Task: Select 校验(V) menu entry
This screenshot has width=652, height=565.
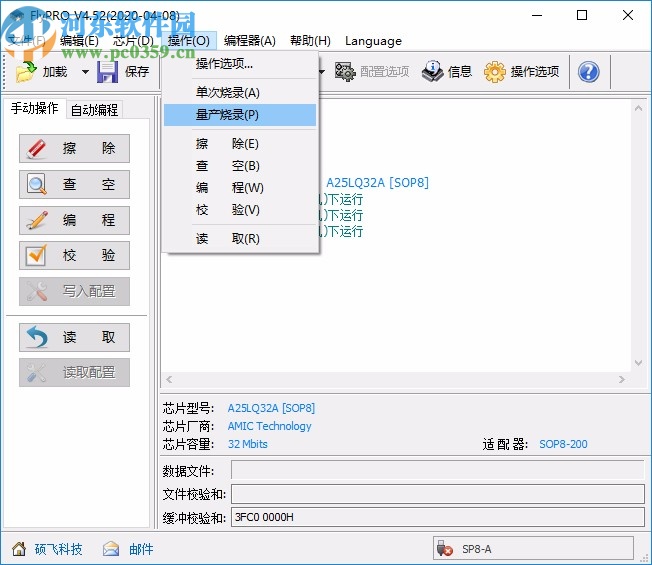Action: click(240, 210)
